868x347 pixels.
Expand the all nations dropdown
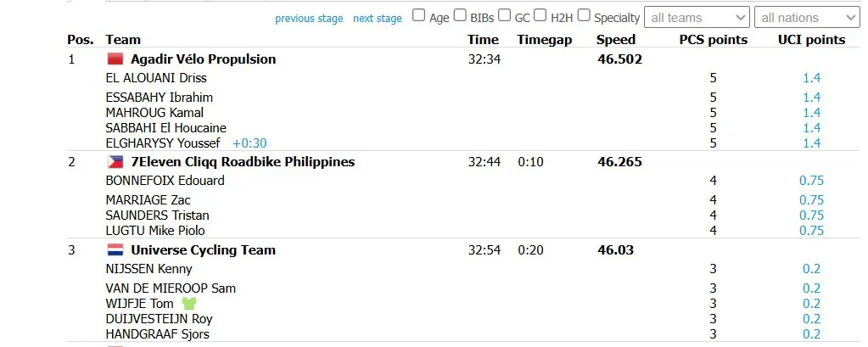pyautogui.click(x=807, y=17)
